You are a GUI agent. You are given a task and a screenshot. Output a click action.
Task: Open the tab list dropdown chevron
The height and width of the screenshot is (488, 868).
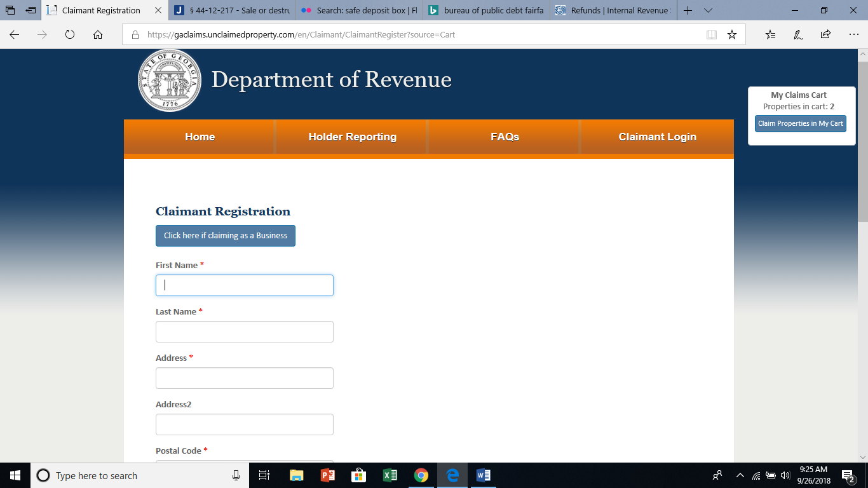(708, 10)
